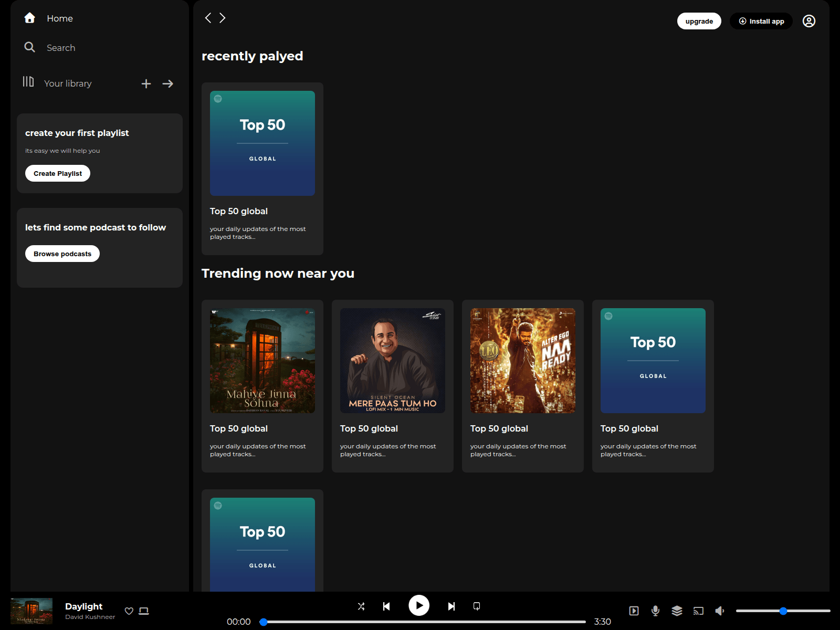This screenshot has height=630, width=840.
Task: Click the Home house icon
Action: click(x=30, y=18)
